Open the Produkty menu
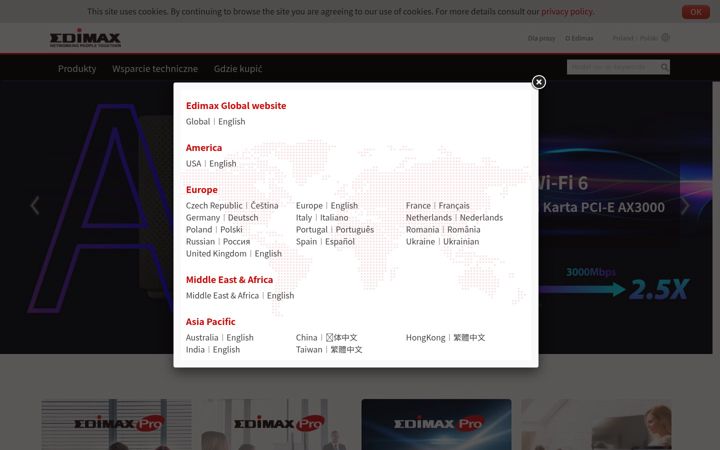 point(77,68)
